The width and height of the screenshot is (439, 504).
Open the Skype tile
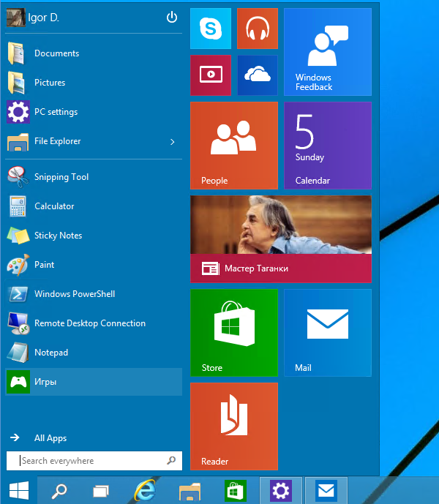tap(211, 29)
